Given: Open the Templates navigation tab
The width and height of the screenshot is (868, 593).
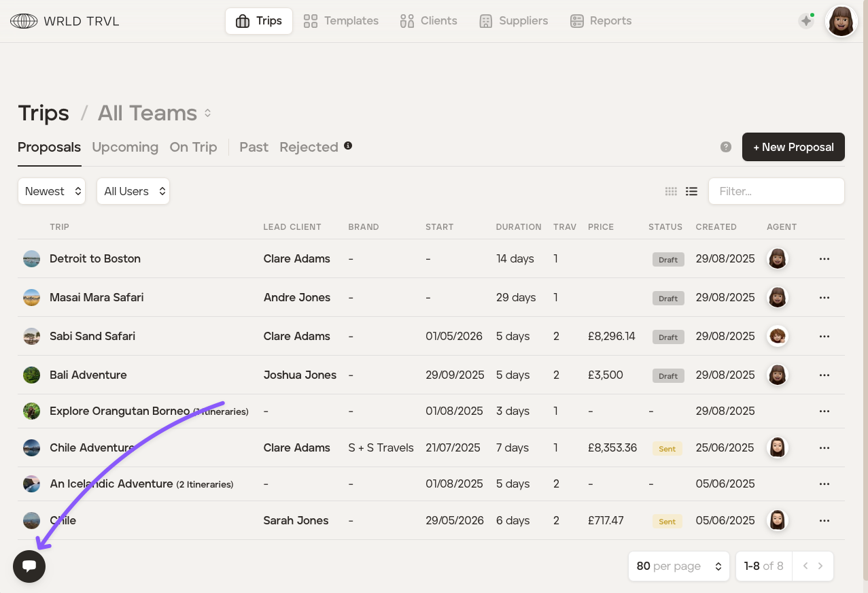Looking at the screenshot, I should pos(341,21).
